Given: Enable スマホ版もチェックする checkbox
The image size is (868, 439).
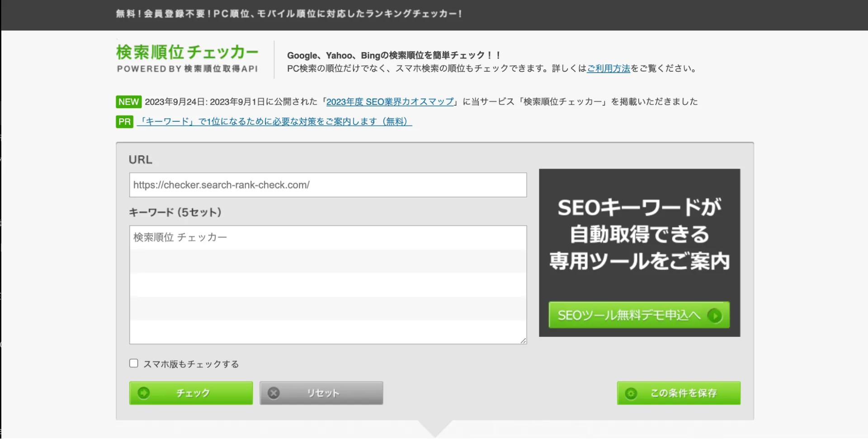Looking at the screenshot, I should 133,363.
